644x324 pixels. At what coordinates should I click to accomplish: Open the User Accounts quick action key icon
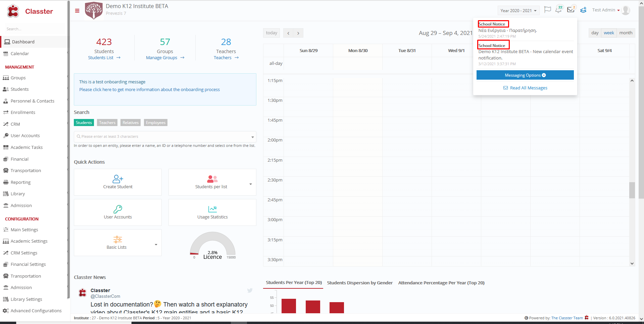(x=118, y=209)
